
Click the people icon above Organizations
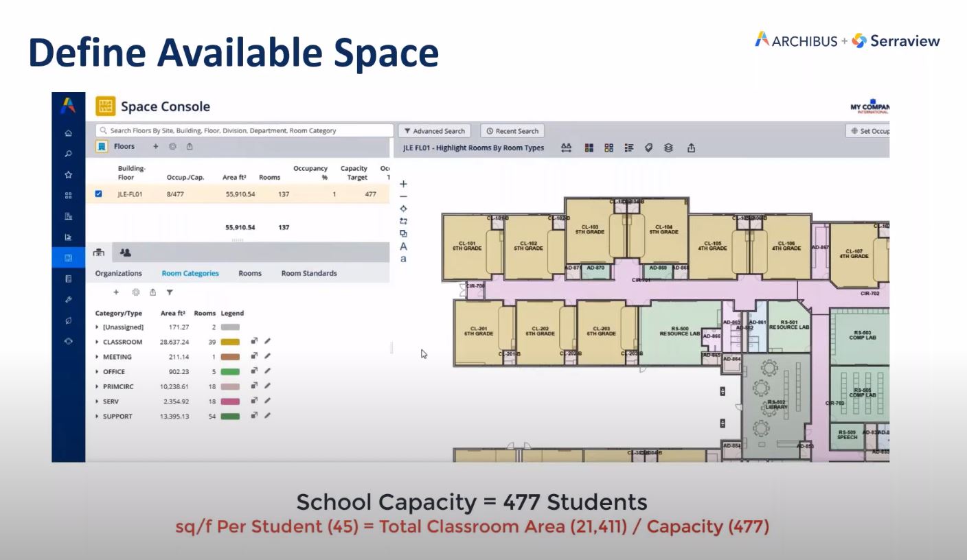coord(126,253)
